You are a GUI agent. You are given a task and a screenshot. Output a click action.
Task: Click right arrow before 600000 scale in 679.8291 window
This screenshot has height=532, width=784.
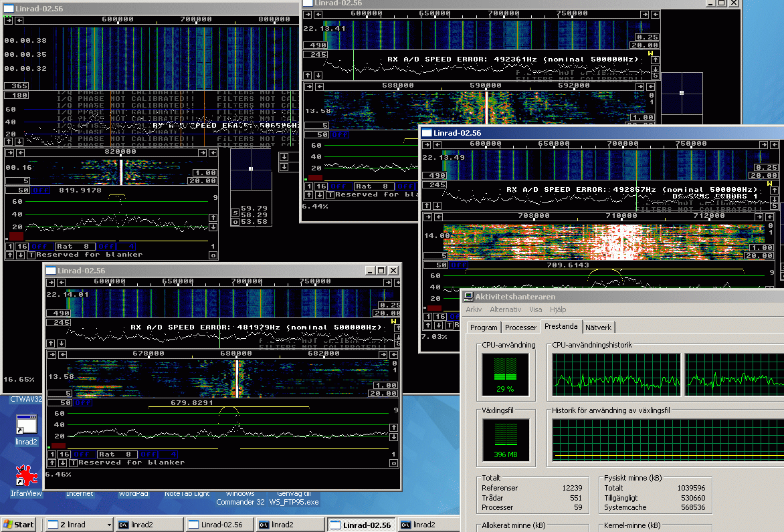51,282
